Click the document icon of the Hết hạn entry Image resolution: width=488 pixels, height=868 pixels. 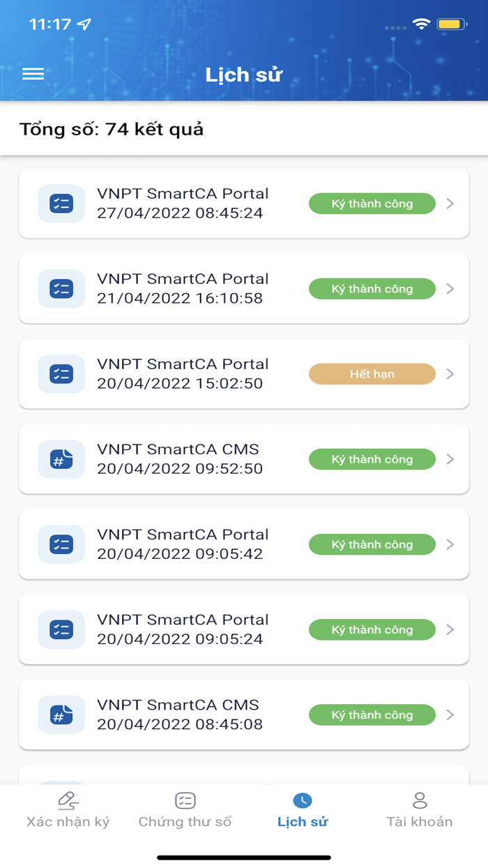(x=61, y=373)
